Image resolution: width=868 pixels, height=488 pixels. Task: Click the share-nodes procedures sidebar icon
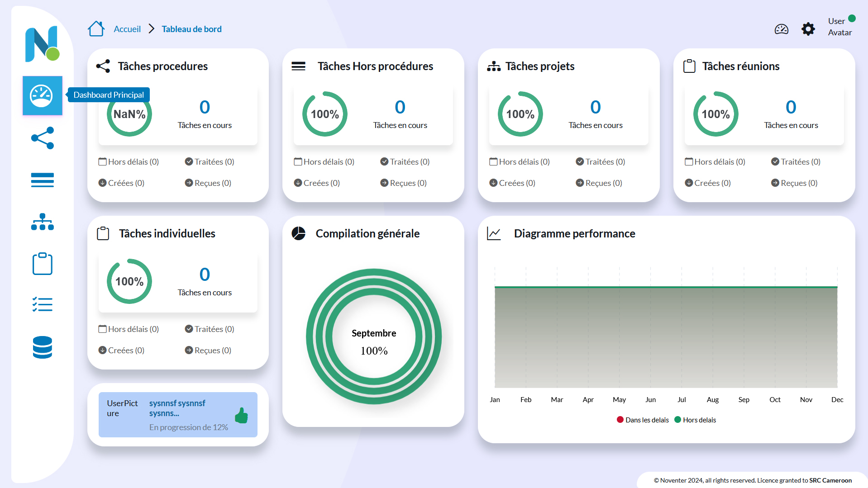coord(42,138)
